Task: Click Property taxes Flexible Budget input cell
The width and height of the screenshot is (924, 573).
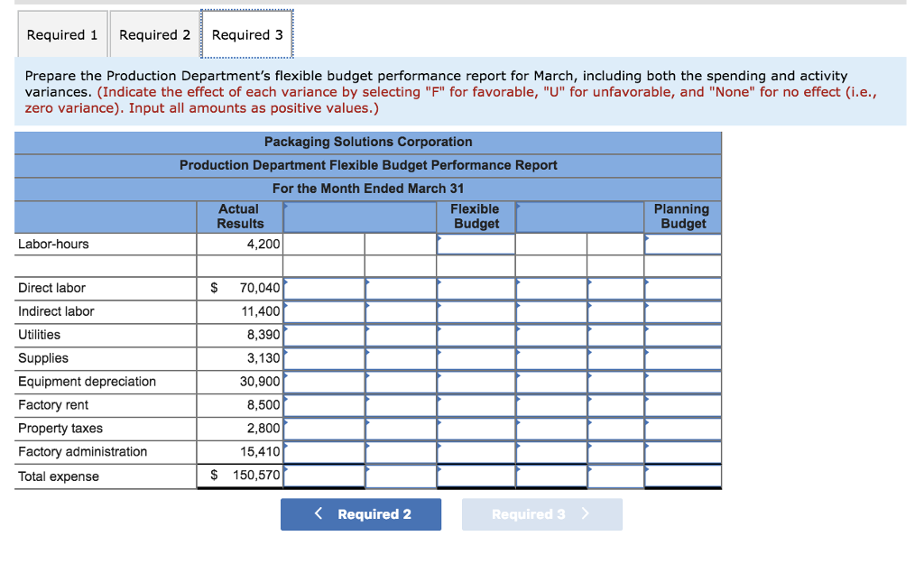Action: (x=476, y=429)
